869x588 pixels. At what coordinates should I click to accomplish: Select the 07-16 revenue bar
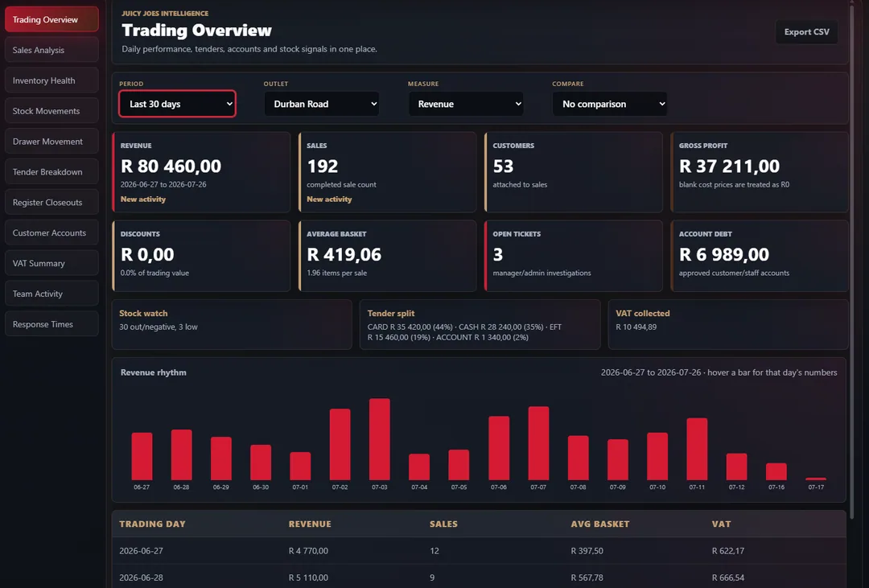point(776,471)
